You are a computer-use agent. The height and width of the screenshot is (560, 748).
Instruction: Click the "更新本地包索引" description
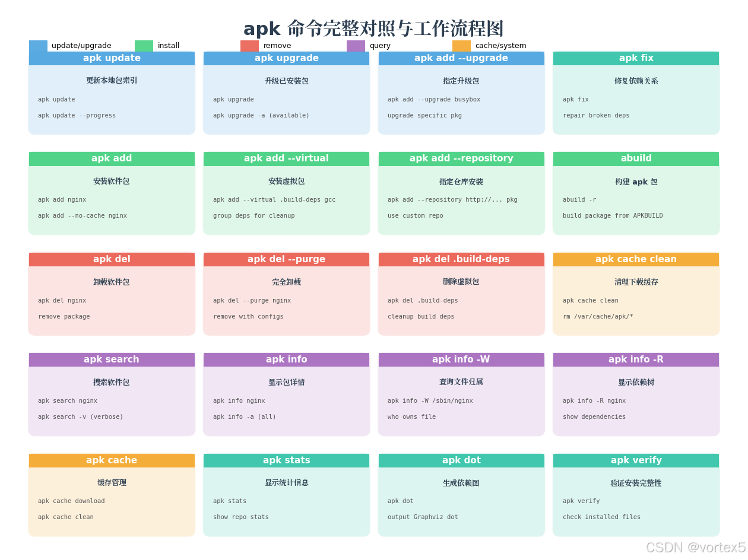[112, 81]
